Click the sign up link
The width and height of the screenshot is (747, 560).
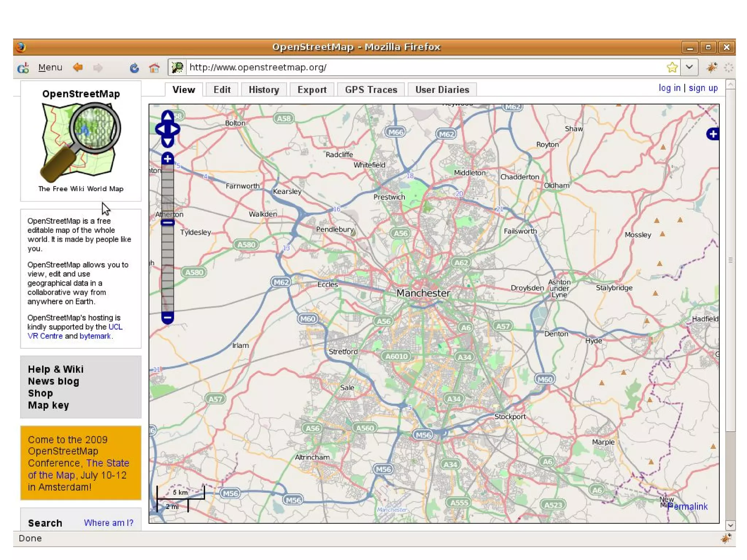tap(703, 88)
